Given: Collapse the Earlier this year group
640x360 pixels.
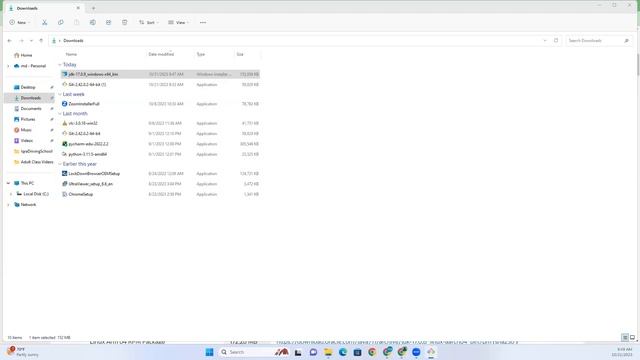Looking at the screenshot, I should [60, 164].
